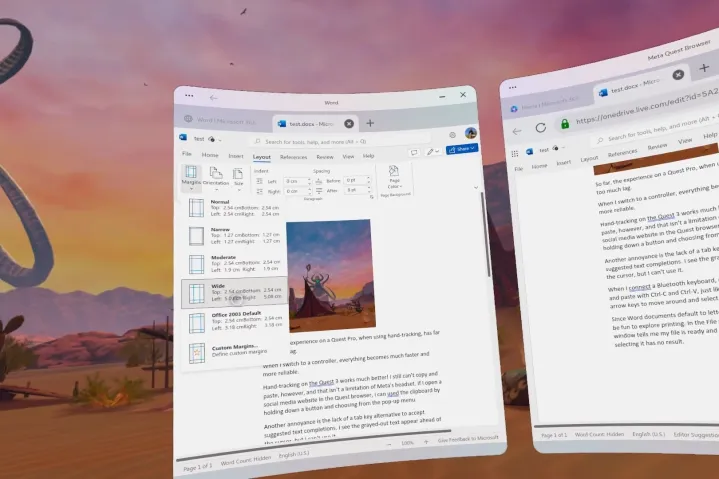719x479 pixels.
Task: Click the Share button
Action: (x=462, y=149)
